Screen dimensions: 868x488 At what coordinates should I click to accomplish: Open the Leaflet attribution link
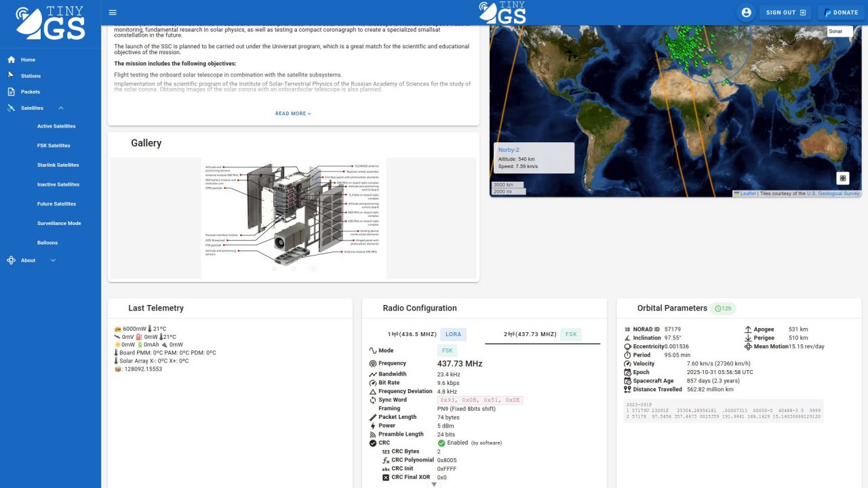pos(748,194)
